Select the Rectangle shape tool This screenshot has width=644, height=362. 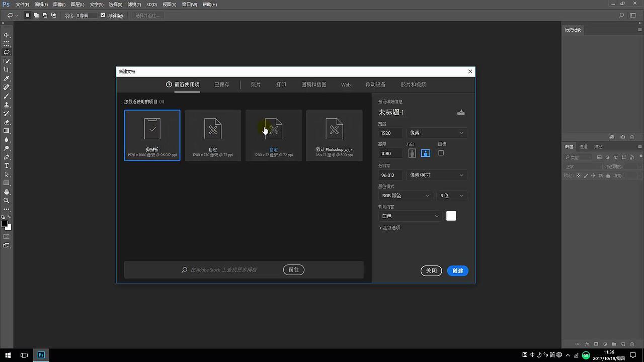point(7,184)
